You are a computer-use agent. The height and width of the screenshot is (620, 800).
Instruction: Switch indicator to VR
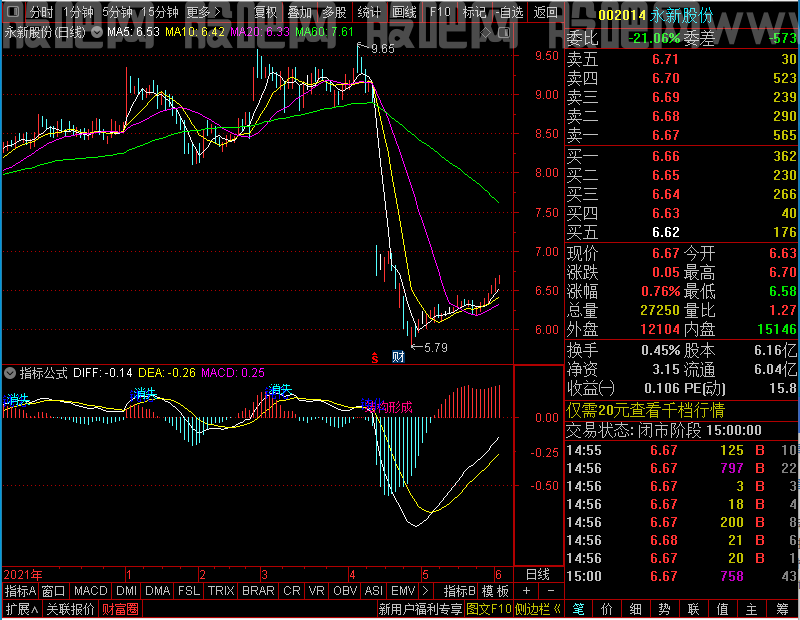(x=317, y=591)
